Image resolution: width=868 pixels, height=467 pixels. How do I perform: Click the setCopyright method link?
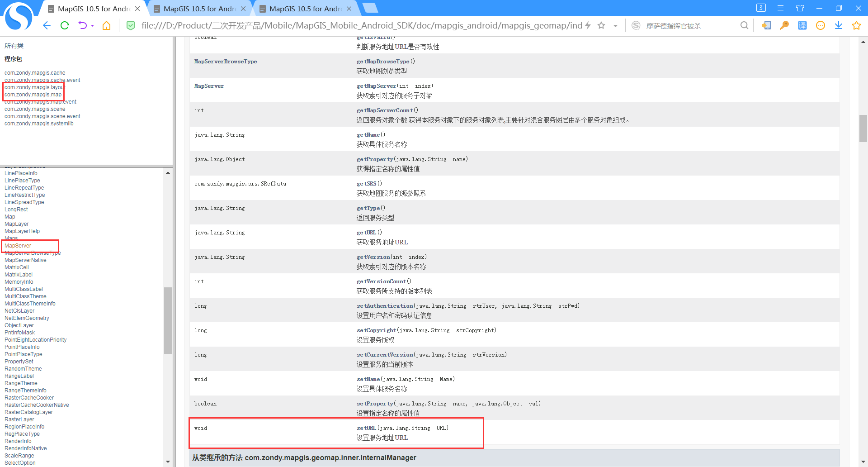tap(377, 330)
